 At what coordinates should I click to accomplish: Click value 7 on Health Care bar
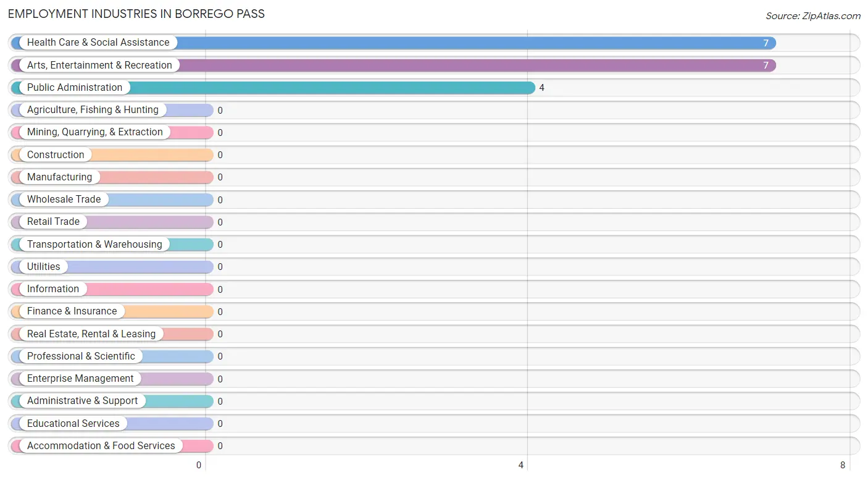766,43
